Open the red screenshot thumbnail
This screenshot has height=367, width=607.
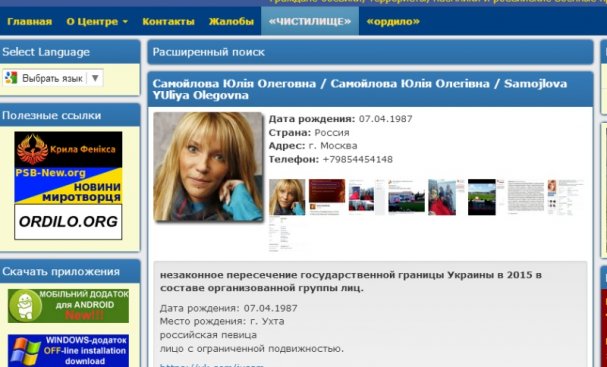[327, 197]
